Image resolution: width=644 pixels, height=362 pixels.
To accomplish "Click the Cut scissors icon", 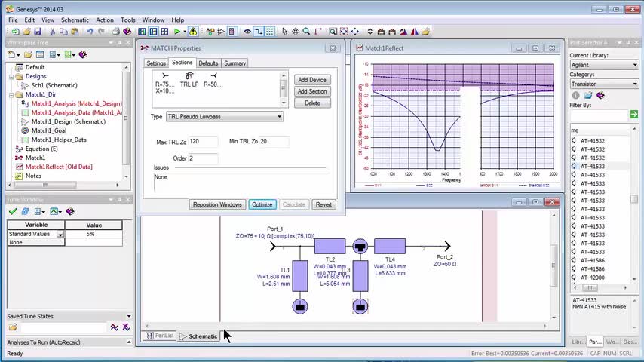I will click(52, 32).
